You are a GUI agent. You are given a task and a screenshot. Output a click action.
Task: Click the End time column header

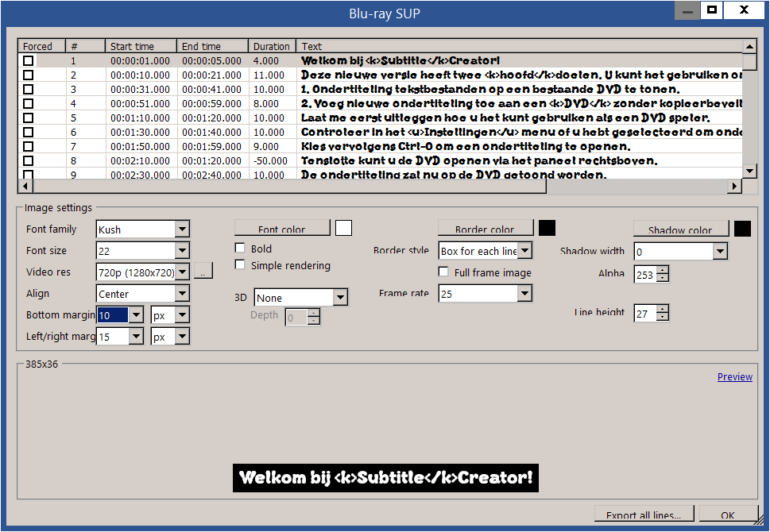coord(212,46)
